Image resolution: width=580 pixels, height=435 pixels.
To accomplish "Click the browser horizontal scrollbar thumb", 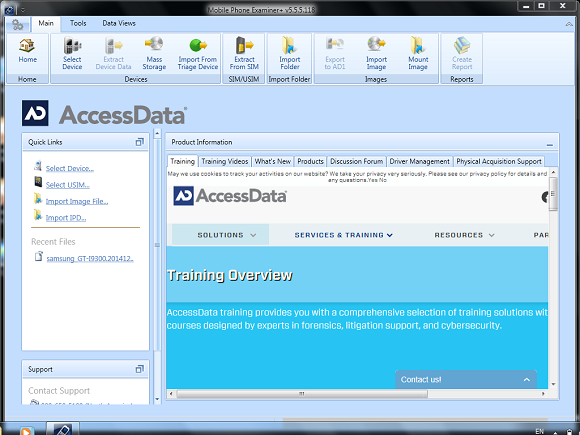I will pos(302,394).
